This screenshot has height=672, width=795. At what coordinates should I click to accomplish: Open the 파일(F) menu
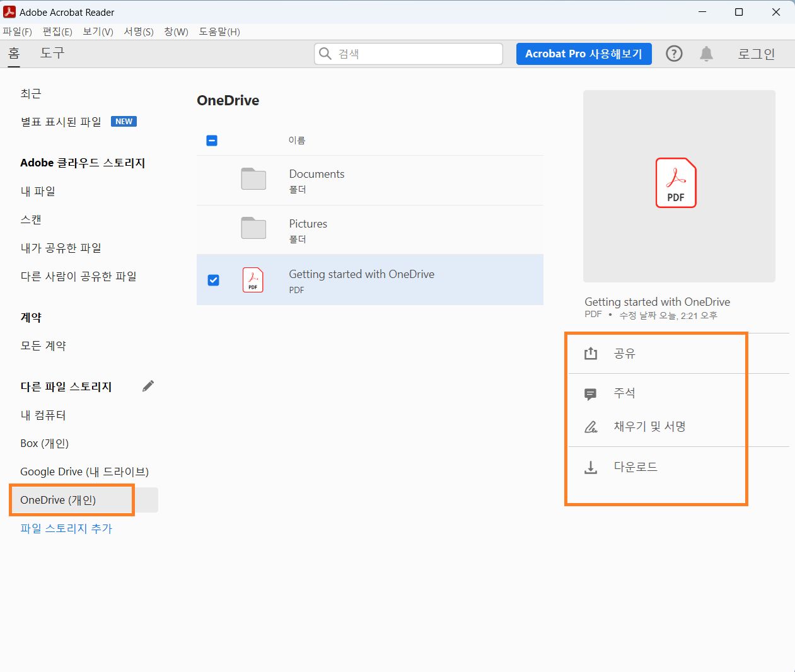18,32
